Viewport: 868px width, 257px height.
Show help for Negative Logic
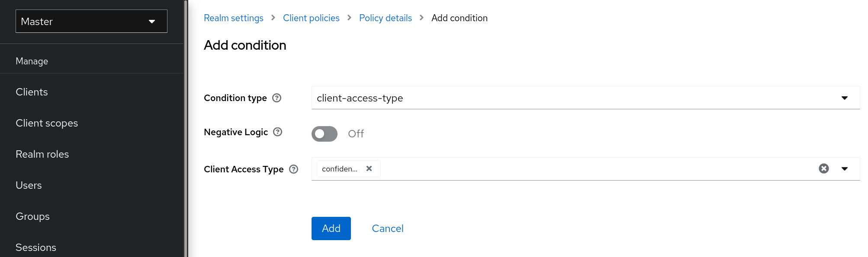[278, 132]
